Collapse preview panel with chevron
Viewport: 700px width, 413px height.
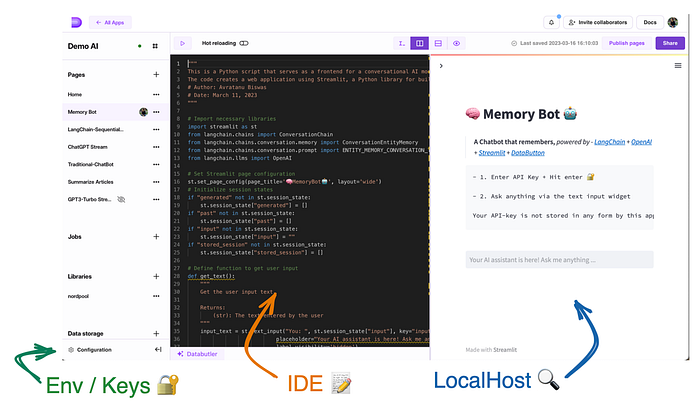441,66
